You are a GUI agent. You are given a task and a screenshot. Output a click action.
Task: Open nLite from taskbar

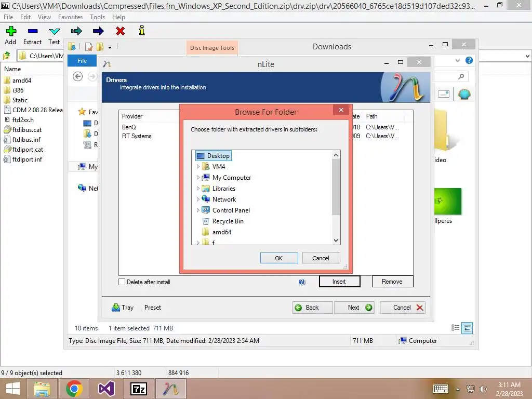click(x=171, y=389)
